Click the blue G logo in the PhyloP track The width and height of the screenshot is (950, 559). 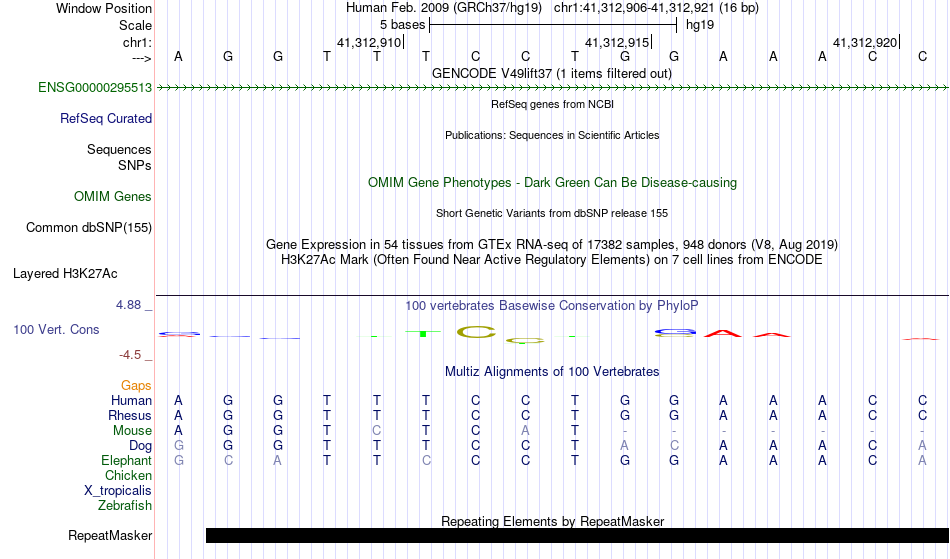click(676, 332)
